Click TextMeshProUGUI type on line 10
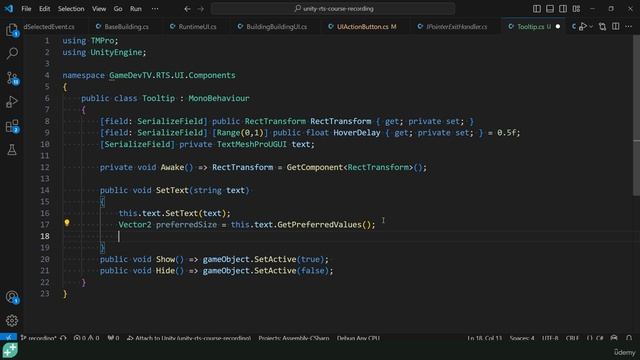Screen dimensions: 640x360 [x=252, y=144]
